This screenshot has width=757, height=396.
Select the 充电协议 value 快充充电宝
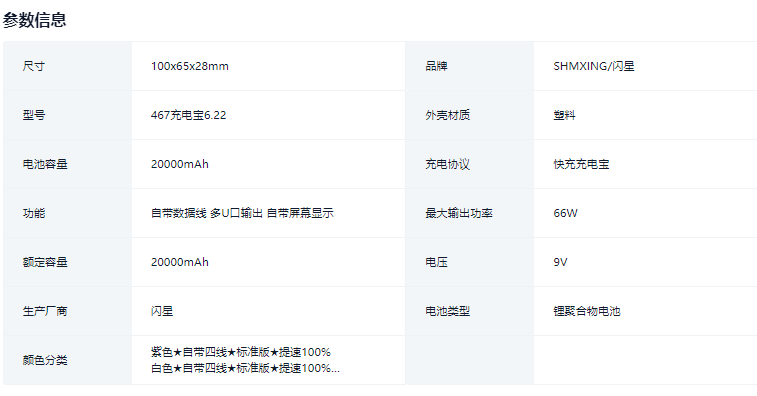coord(581,164)
